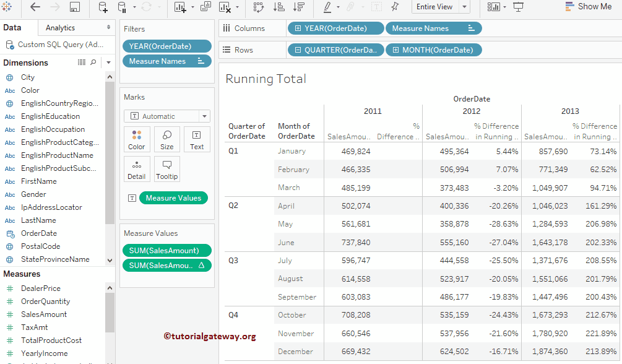Viewport: 622px width, 364px height.
Task: Click the search icon in Dimensions header
Action: (93, 63)
